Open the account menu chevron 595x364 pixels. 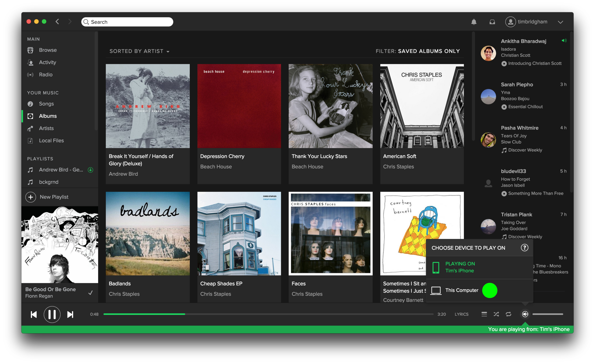pyautogui.click(x=560, y=22)
